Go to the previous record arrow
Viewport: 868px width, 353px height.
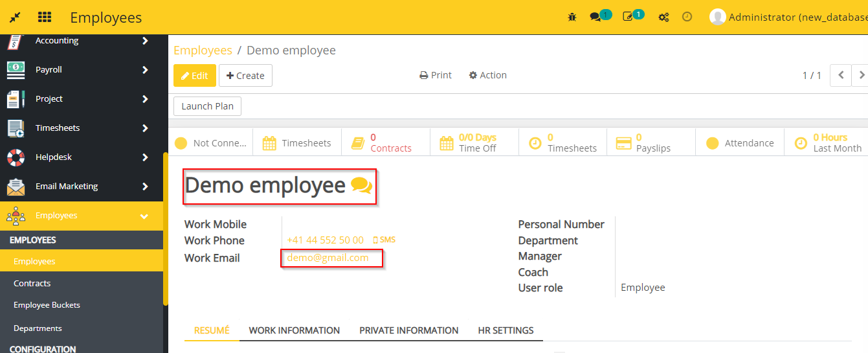841,75
